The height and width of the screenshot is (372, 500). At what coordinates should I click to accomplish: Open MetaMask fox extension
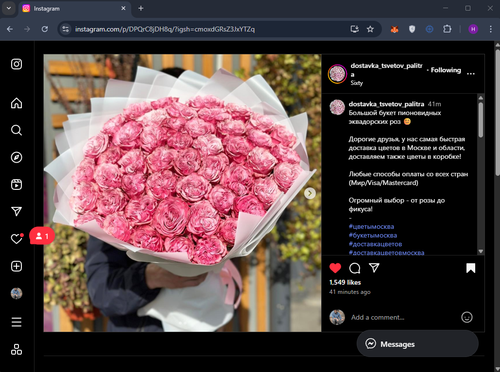(394, 29)
